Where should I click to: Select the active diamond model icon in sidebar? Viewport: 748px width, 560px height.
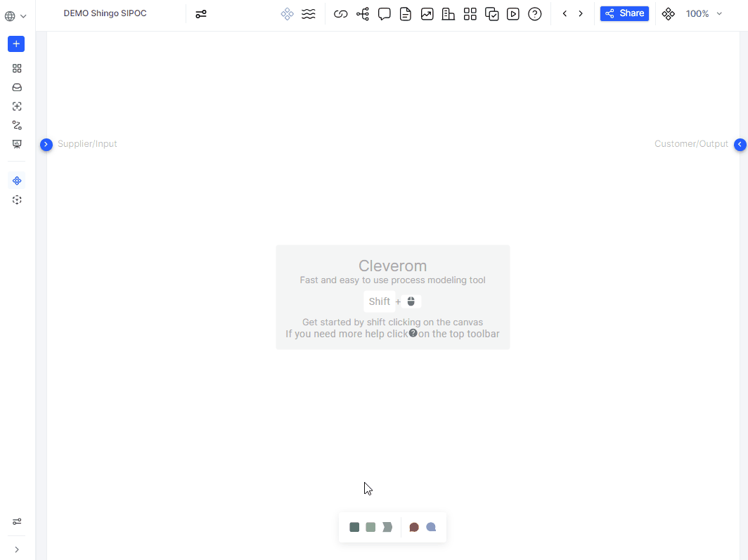17,181
